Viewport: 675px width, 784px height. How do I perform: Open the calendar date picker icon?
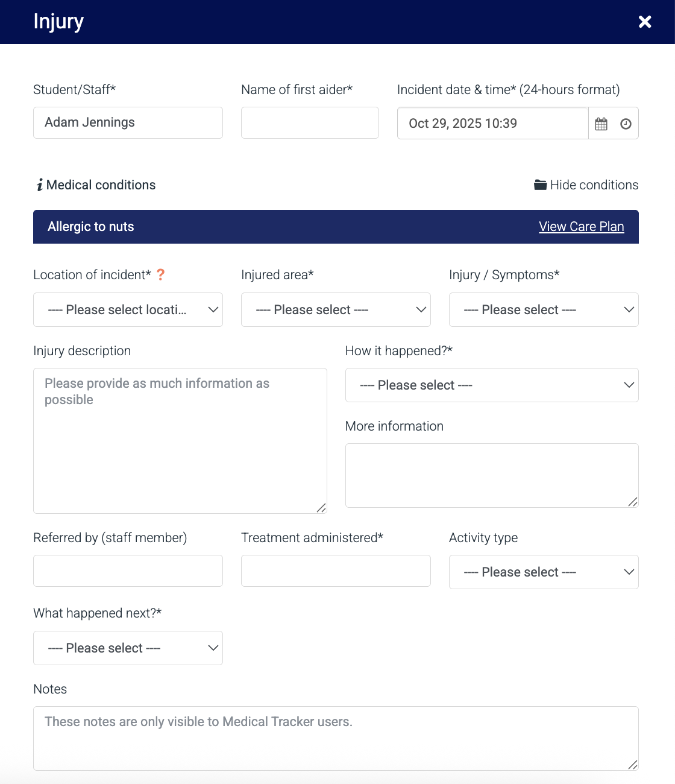click(601, 124)
